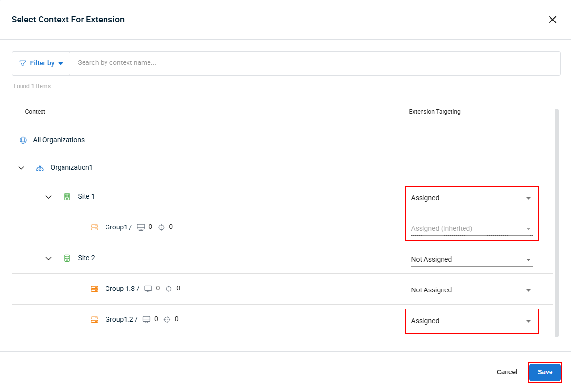Open Group1 Assigned (Inherited) dropdown
The image size is (571, 392).
(x=471, y=228)
